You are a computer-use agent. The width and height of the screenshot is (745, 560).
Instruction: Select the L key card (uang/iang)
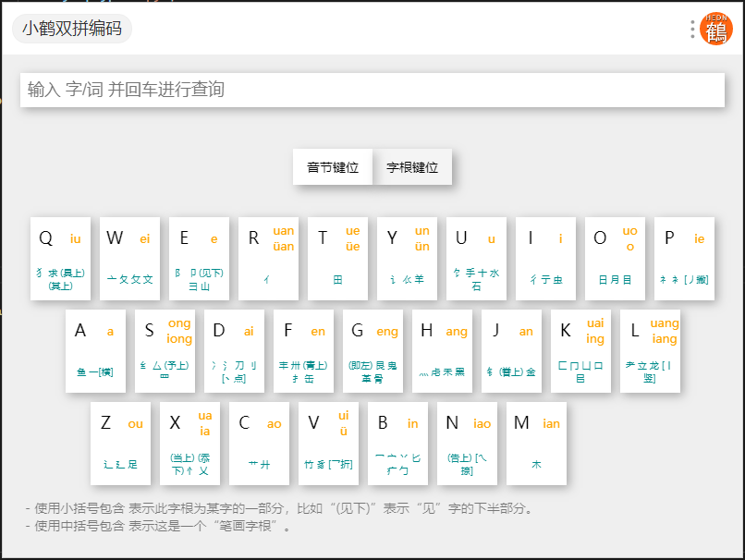(651, 351)
